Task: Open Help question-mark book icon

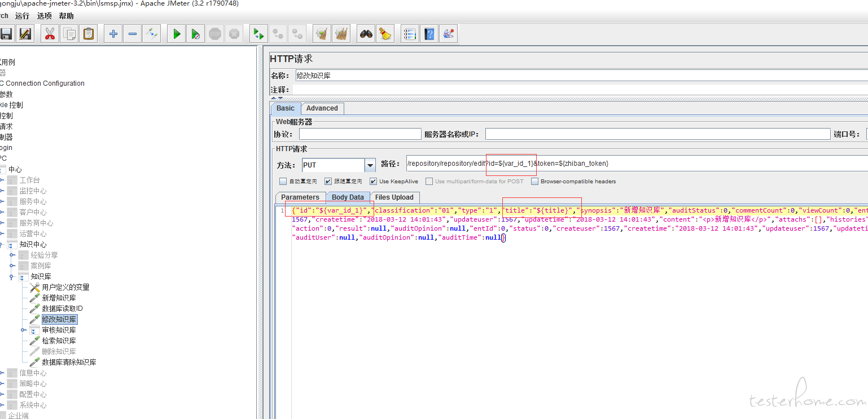Action: click(429, 34)
